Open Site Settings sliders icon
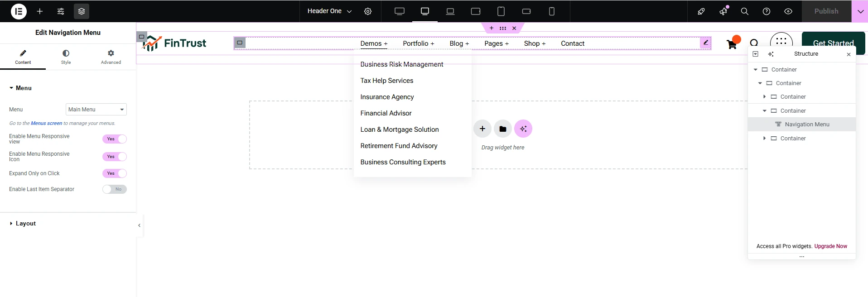This screenshot has height=297, width=868. pyautogui.click(x=61, y=11)
